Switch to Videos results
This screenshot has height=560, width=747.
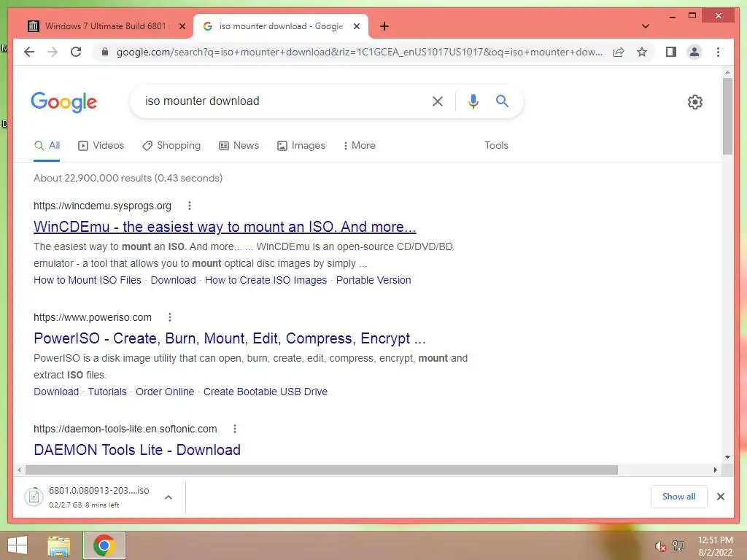(x=101, y=145)
